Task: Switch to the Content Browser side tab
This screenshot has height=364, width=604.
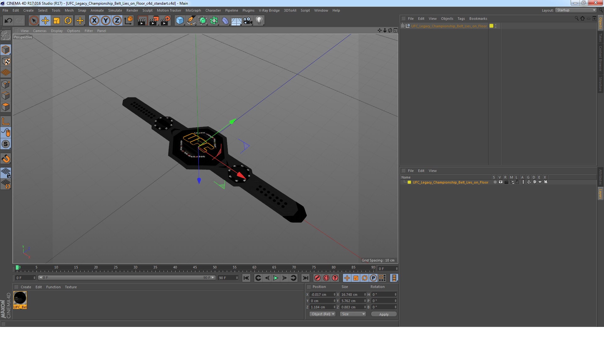Action: pos(600,59)
